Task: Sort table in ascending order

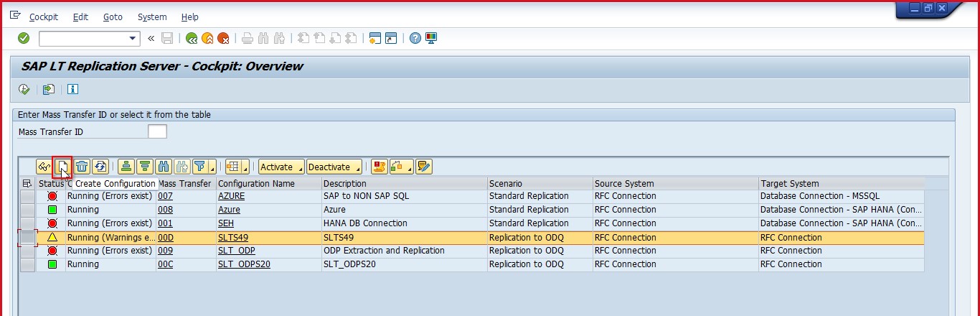Action: (126, 167)
